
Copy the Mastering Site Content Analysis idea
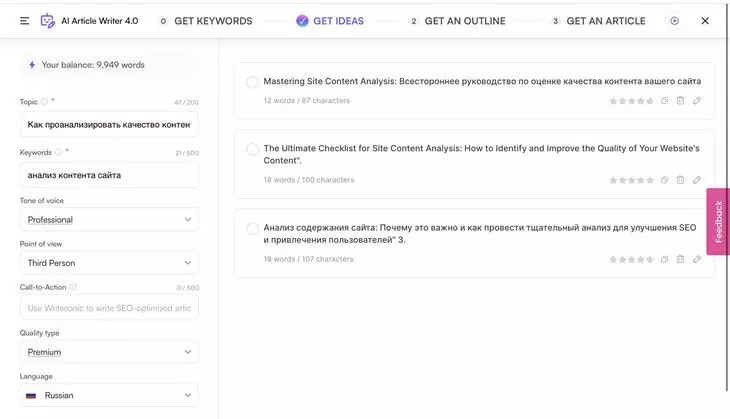coord(664,101)
